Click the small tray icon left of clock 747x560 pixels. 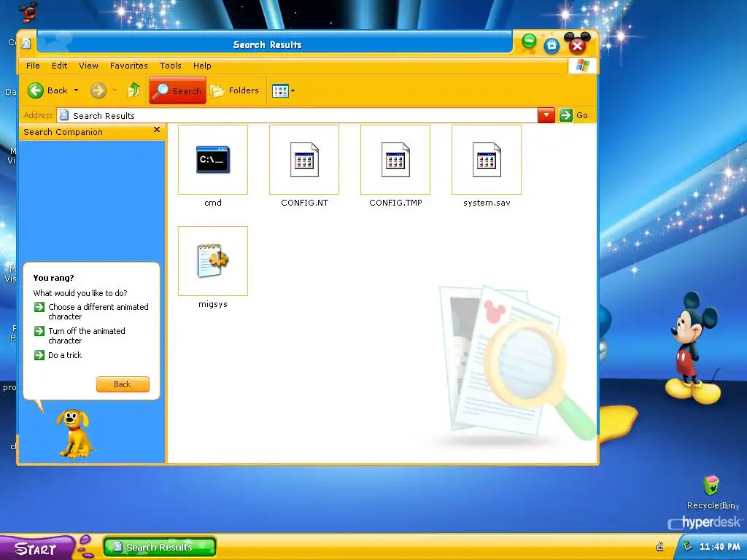coord(659,547)
